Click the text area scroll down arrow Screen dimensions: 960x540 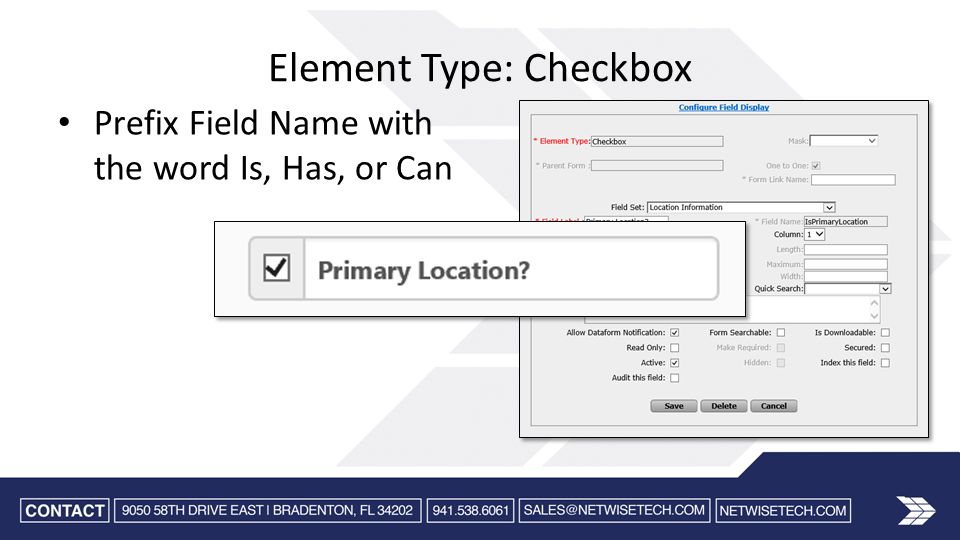pyautogui.click(x=874, y=316)
